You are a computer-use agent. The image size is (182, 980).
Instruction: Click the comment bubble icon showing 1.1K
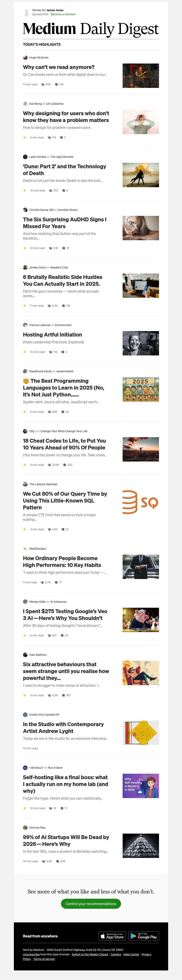[x=57, y=84]
